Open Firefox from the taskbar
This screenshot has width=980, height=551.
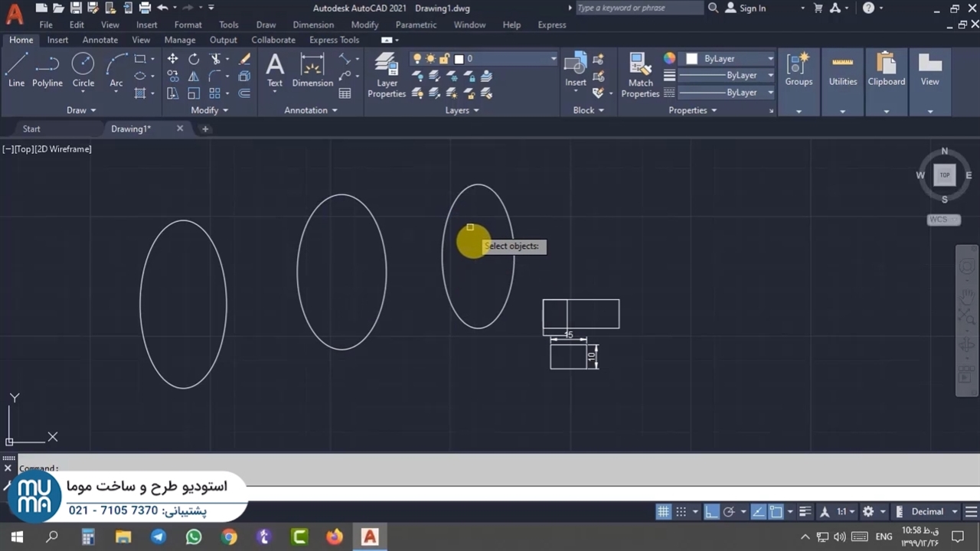point(335,537)
